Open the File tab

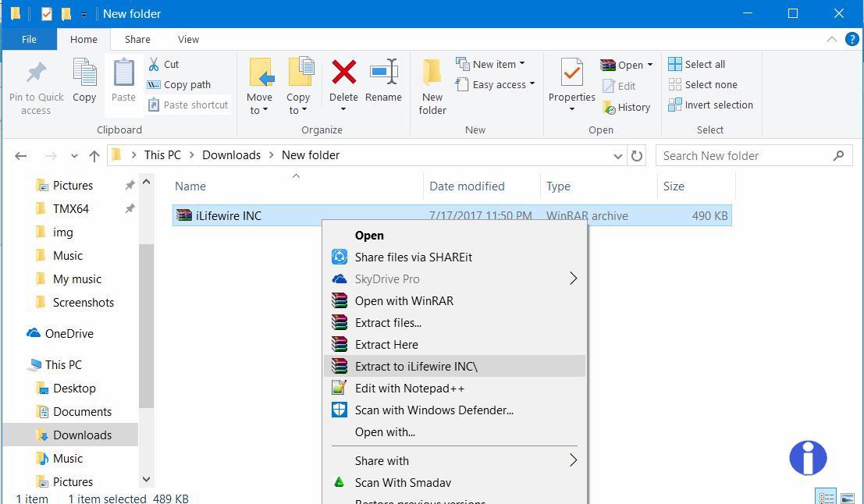[x=29, y=39]
